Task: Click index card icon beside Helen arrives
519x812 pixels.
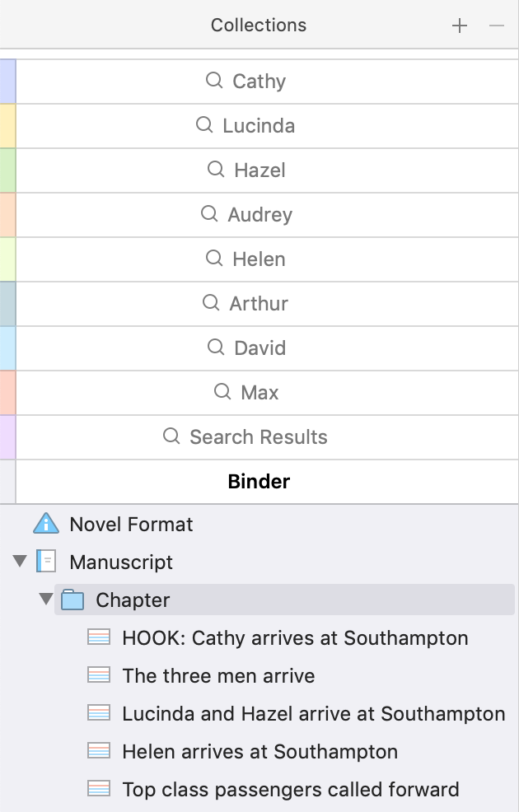Action: coord(98,750)
